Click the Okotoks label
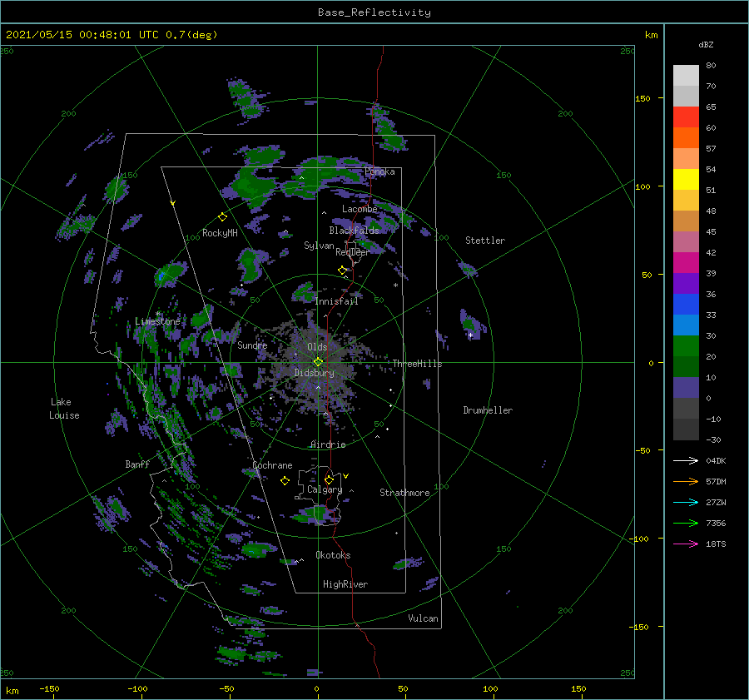 333,555
